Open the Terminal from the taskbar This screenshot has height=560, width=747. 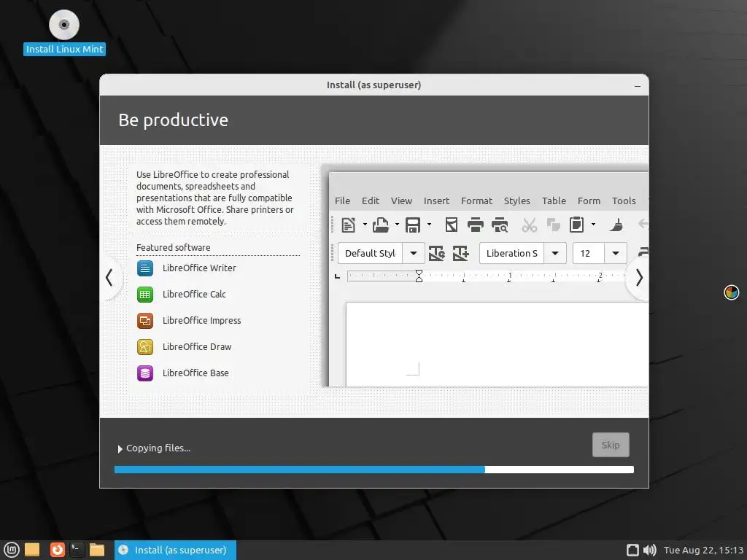(77, 550)
